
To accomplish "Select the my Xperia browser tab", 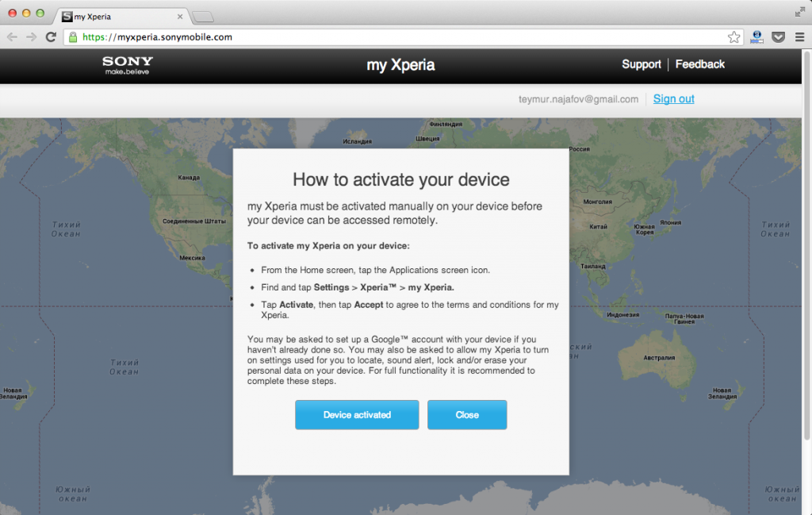I will pos(121,17).
